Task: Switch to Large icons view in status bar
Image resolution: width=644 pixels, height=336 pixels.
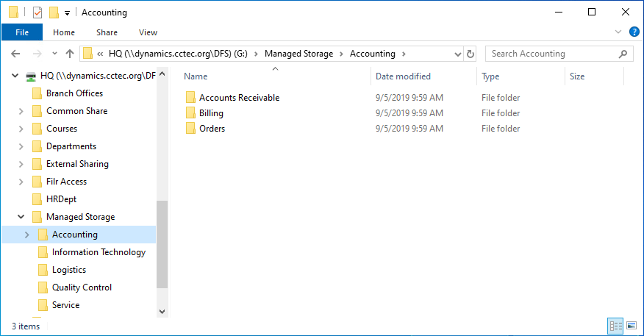Action: 632,326
